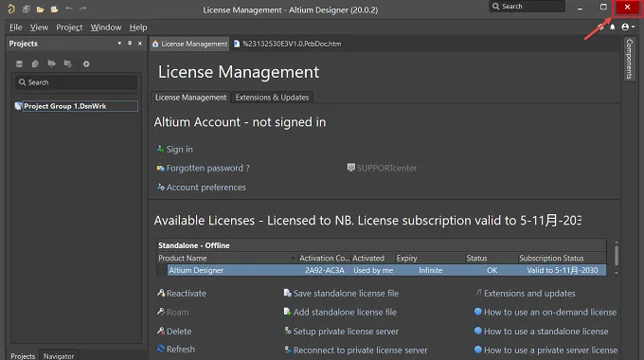Click the SUPPORTcenter monitor icon
Viewport: 644px width, 360px height.
(351, 168)
